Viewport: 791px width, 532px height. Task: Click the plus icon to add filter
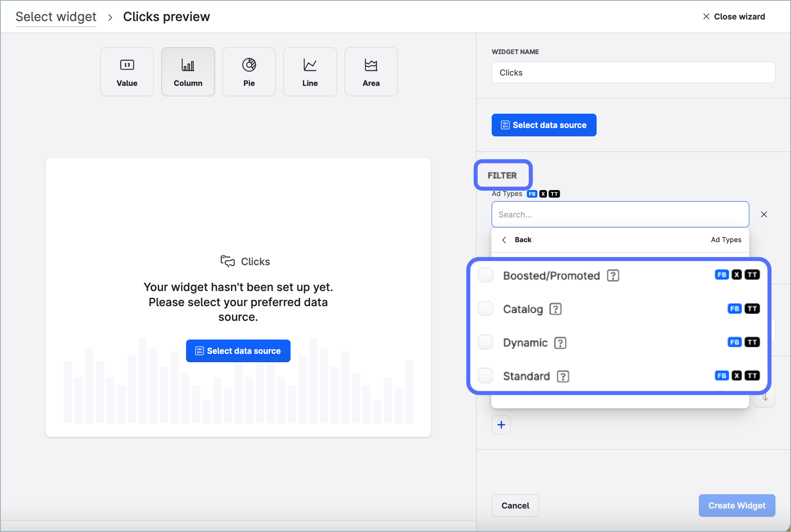[x=501, y=425]
